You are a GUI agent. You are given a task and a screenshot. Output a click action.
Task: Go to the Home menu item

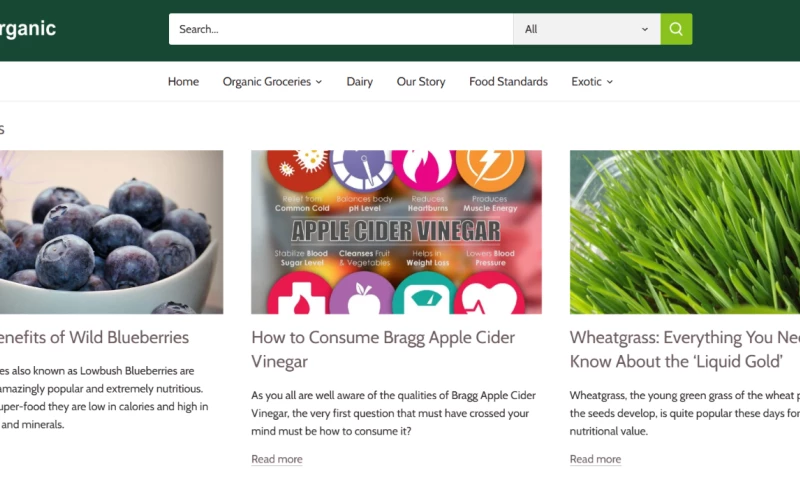tap(183, 82)
